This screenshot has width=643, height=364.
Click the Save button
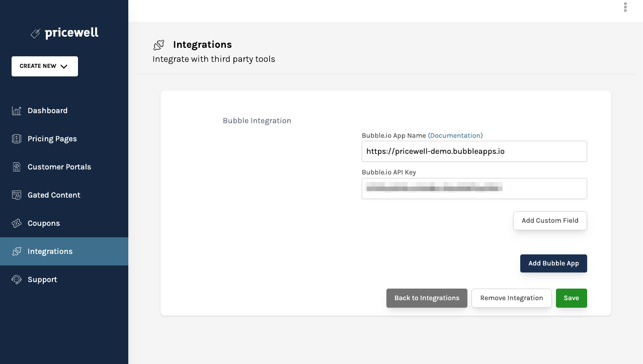click(x=571, y=298)
